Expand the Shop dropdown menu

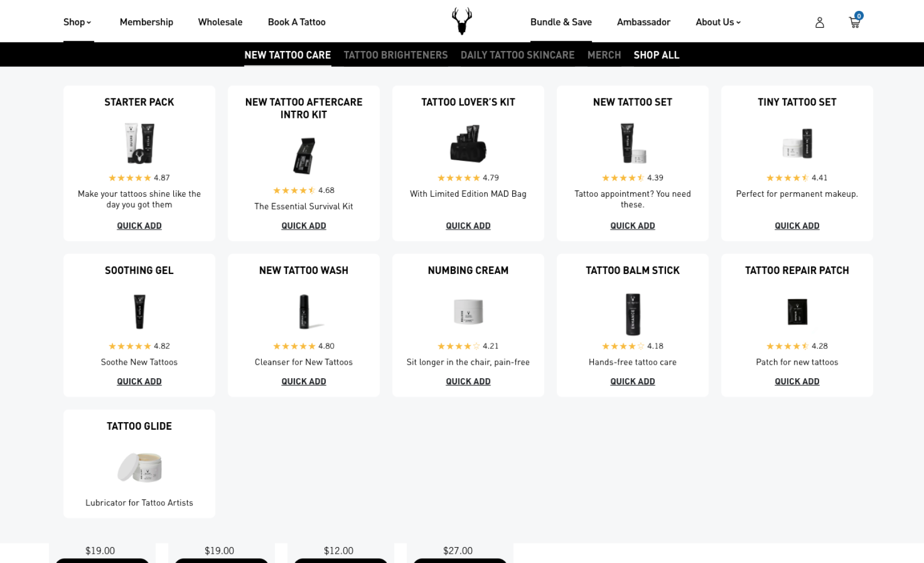tap(77, 22)
